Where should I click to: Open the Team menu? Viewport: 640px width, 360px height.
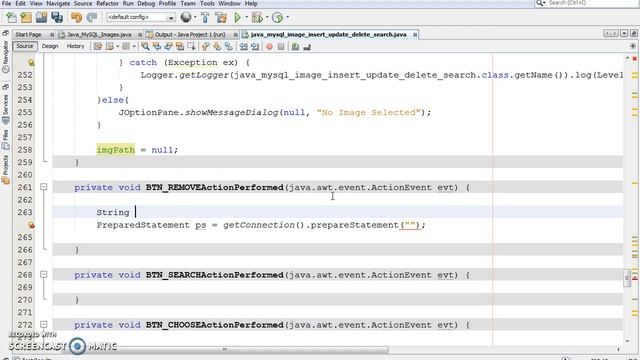pyautogui.click(x=188, y=3)
